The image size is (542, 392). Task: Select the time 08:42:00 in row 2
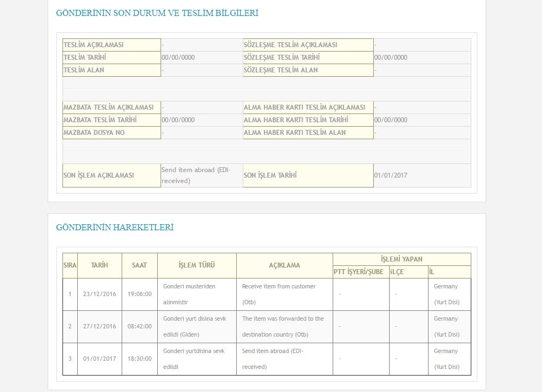click(x=139, y=326)
